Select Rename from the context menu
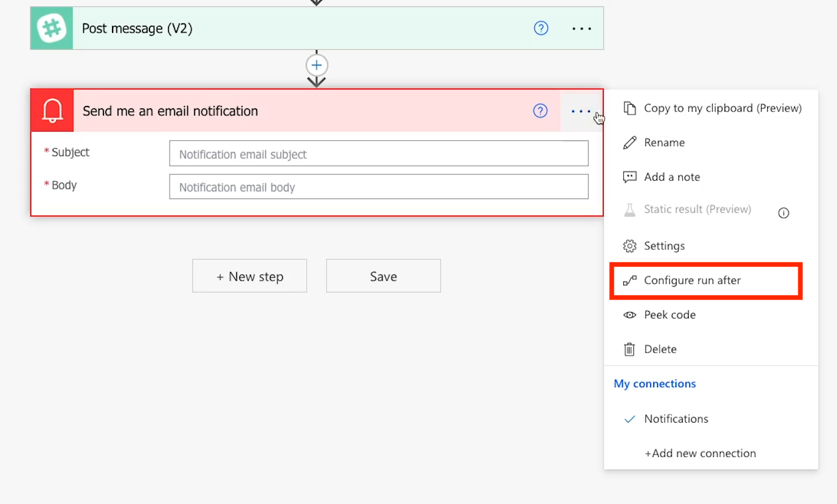Image resolution: width=837 pixels, height=504 pixels. point(711,143)
